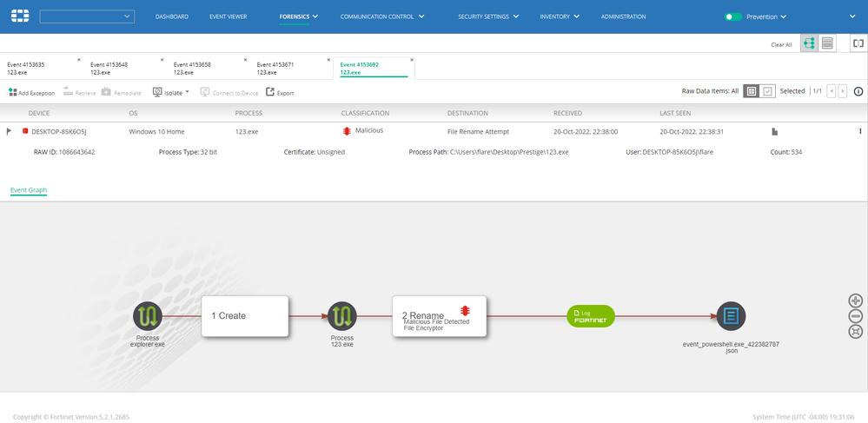
Task: Toggle the compare split-view icon
Action: point(858,43)
